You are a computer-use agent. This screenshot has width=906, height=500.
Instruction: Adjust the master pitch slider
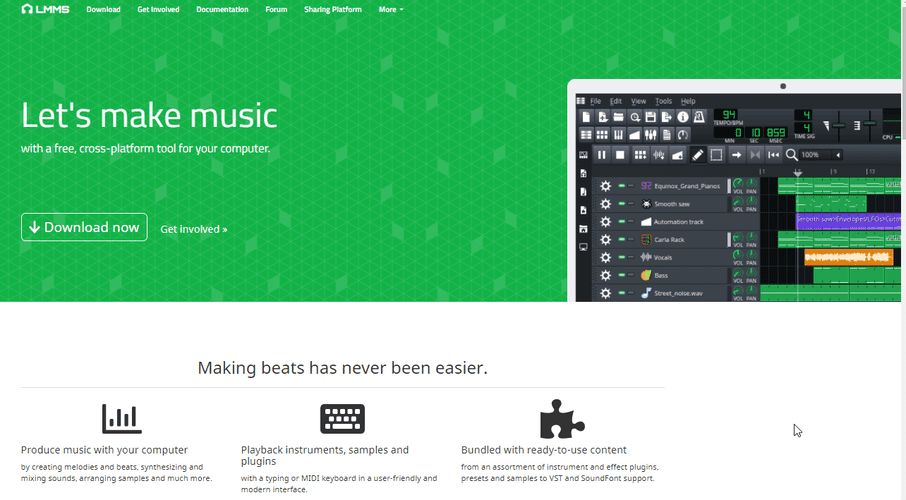pos(870,124)
